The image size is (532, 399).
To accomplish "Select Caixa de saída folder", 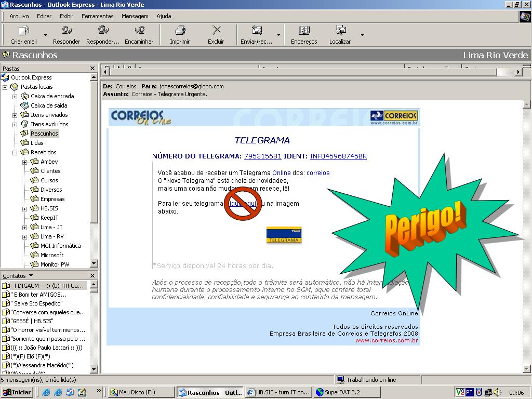I will click(x=49, y=105).
